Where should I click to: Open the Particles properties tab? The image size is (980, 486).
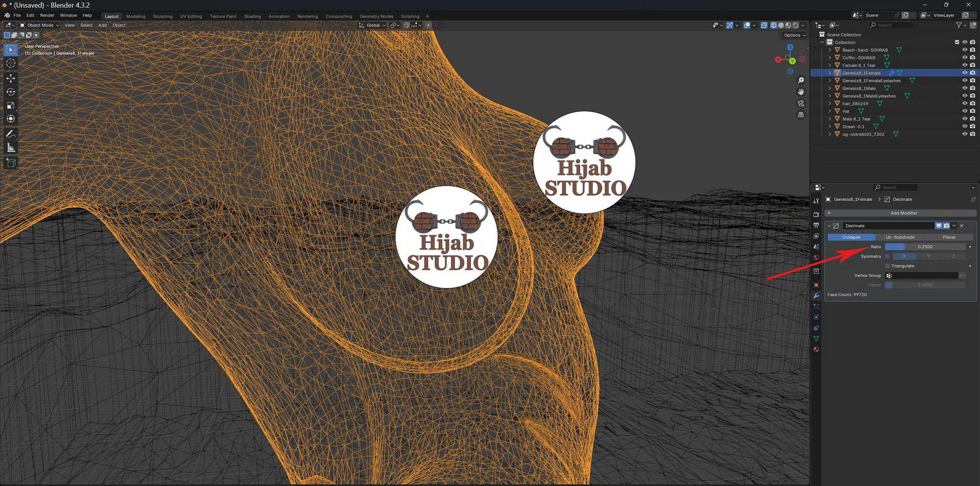(x=816, y=307)
